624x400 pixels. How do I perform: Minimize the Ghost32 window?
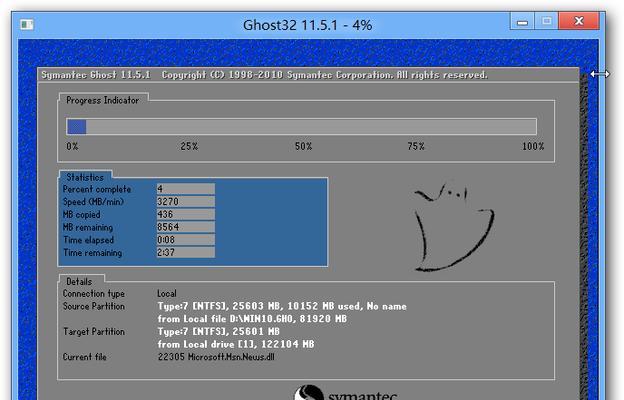pyautogui.click(x=522, y=21)
